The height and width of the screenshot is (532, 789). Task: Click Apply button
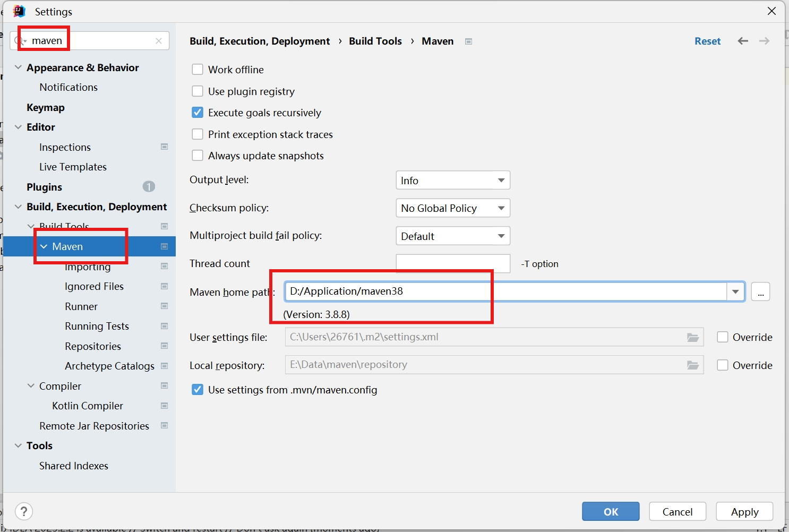tap(744, 511)
